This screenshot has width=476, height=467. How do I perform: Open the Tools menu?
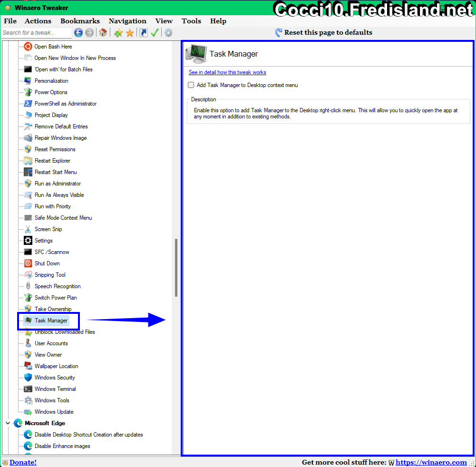tap(191, 21)
